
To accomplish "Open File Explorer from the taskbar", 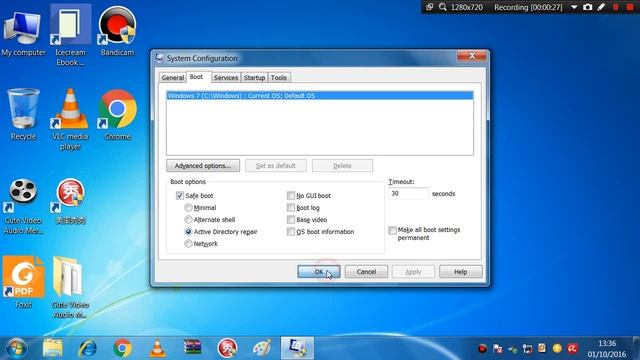I will (x=53, y=348).
